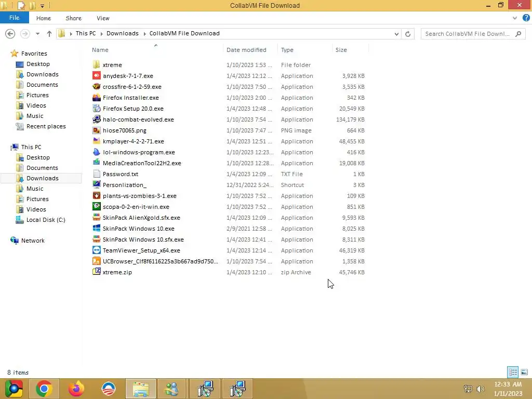The image size is (532, 399).
Task: Select the Firefox Setup 20.0.exe icon
Action: pyautogui.click(x=96, y=108)
